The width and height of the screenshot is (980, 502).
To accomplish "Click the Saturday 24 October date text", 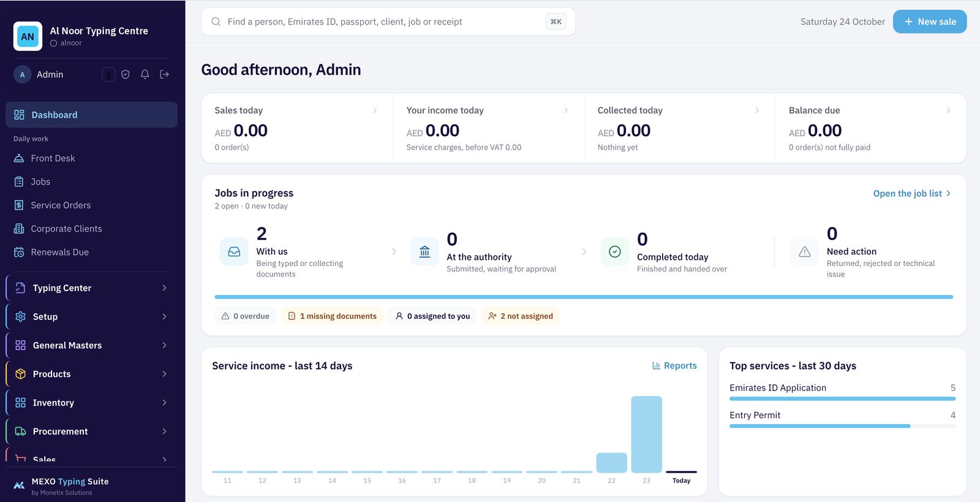I will (x=842, y=21).
